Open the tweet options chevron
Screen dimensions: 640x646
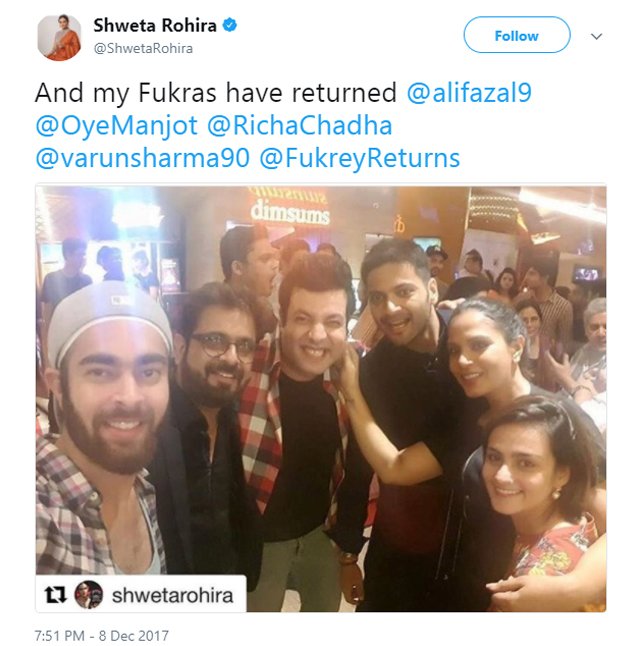(x=596, y=37)
